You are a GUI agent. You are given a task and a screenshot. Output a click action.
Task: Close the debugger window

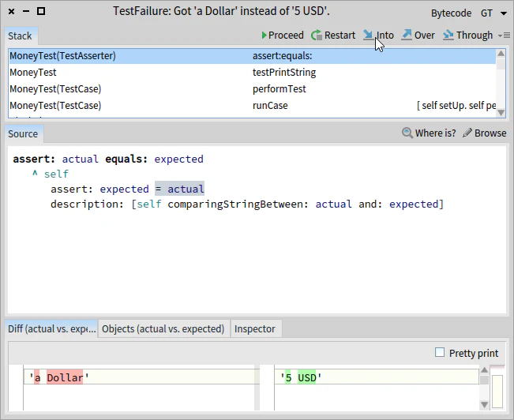(12, 12)
